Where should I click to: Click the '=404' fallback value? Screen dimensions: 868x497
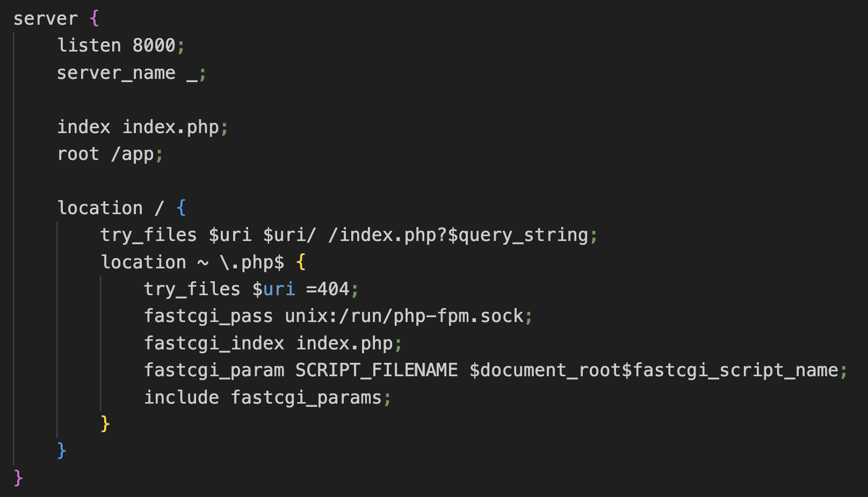click(x=328, y=289)
